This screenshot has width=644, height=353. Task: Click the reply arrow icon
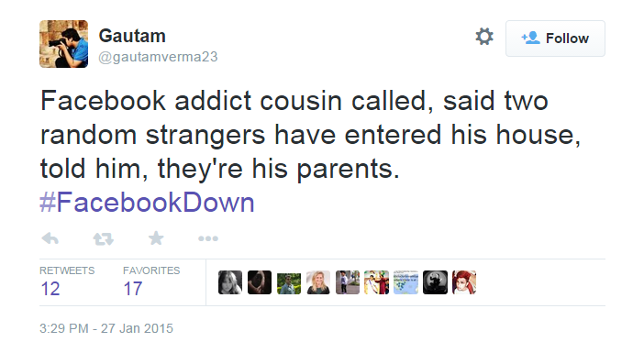coord(50,238)
